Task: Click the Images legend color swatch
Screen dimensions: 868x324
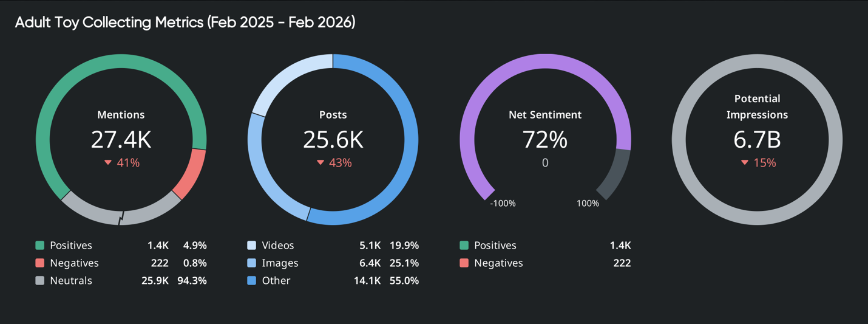Action: [x=252, y=263]
